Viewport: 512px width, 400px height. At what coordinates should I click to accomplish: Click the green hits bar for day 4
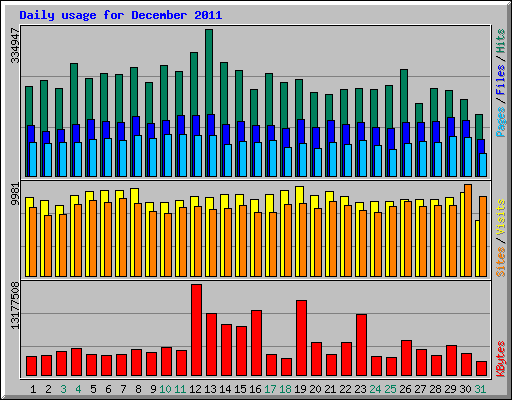coord(74,94)
